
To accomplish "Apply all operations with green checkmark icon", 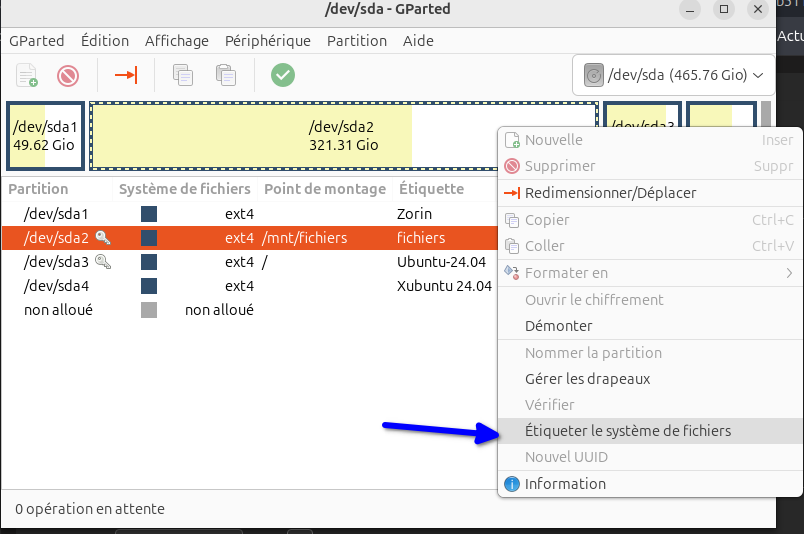I will click(283, 75).
